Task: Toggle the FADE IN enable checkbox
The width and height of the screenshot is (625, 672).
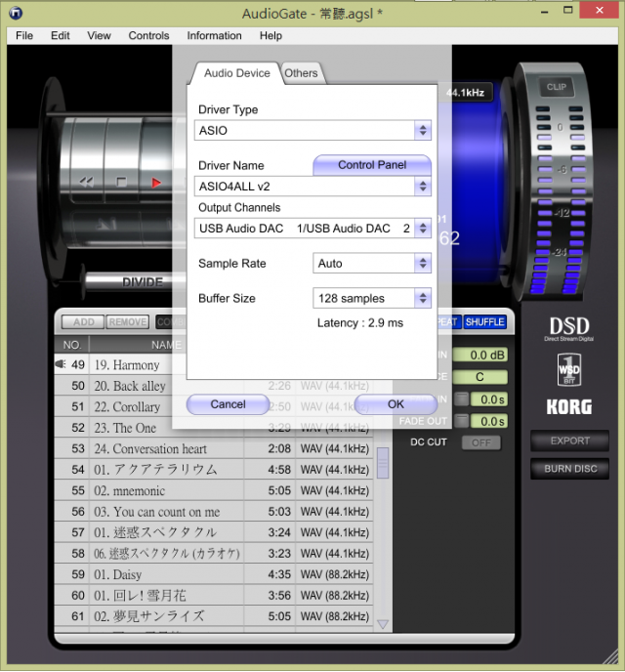Action: 461,399
